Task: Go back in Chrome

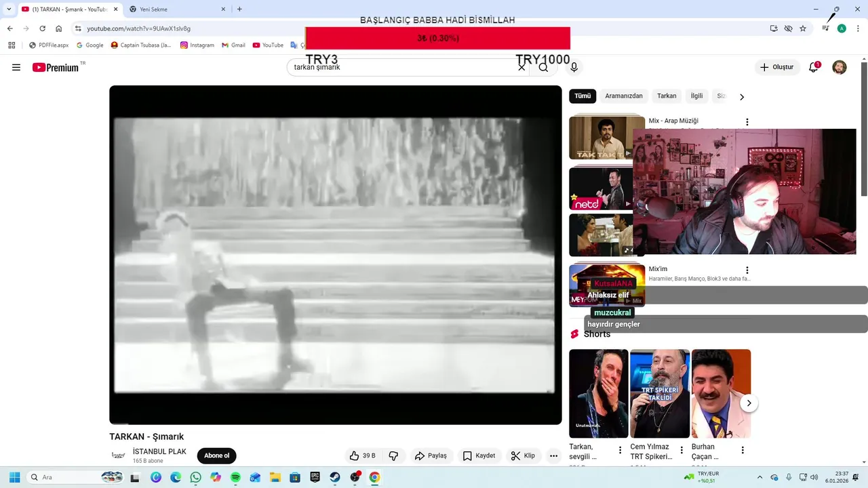Action: [x=9, y=28]
